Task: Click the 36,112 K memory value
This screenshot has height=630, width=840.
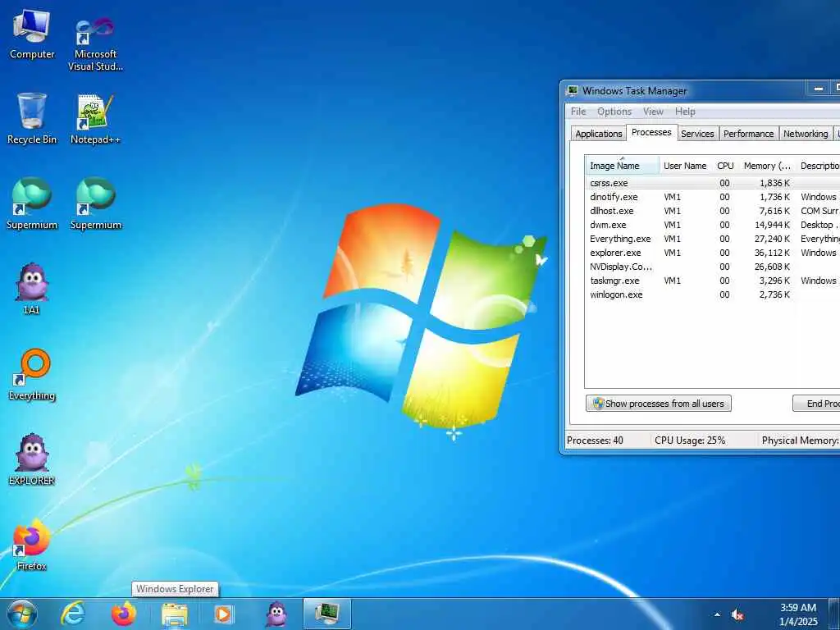Action: tap(772, 253)
